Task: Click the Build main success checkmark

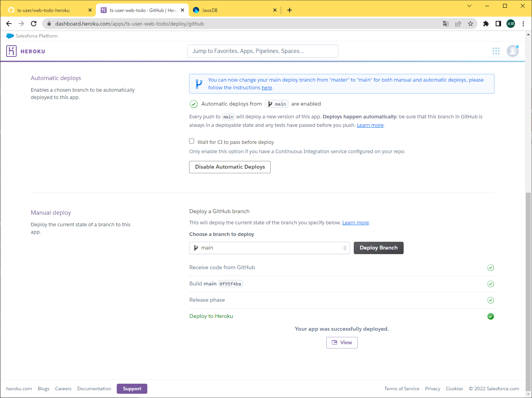Action: tap(491, 284)
